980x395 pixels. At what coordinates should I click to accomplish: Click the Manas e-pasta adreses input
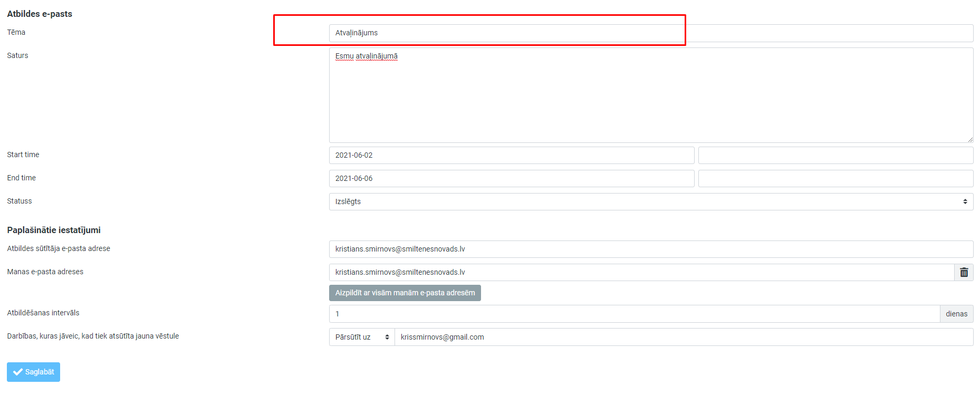(x=641, y=272)
